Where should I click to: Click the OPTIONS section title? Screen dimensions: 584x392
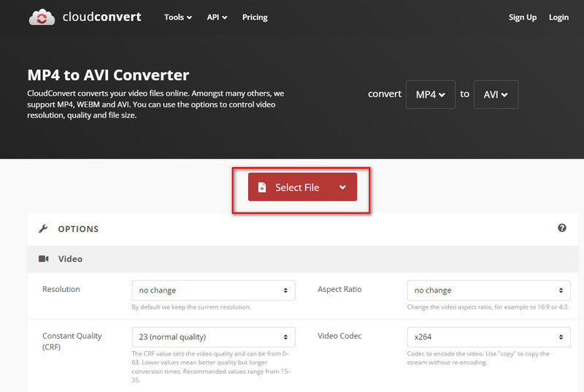coord(78,229)
